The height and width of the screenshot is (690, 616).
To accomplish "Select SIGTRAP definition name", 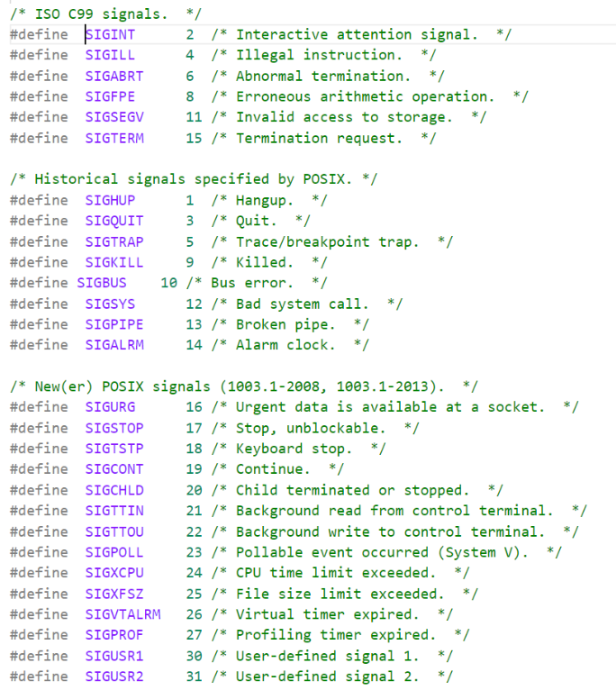I will [114, 241].
